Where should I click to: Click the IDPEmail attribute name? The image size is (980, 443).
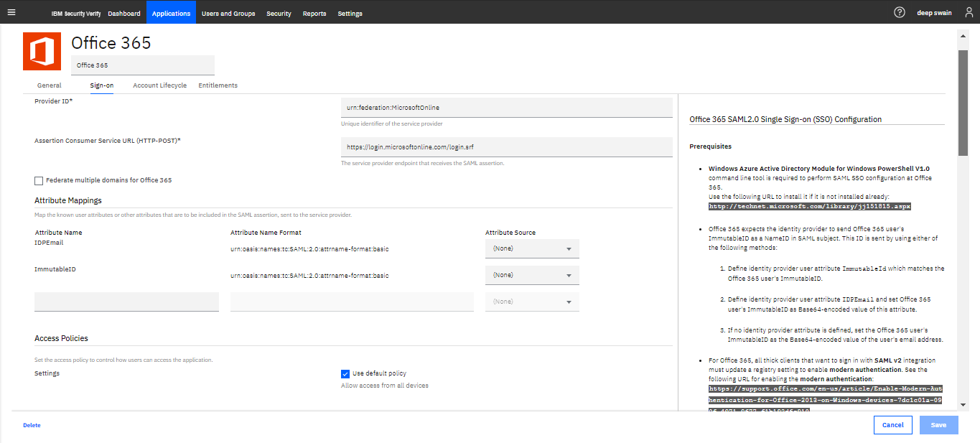(50, 243)
